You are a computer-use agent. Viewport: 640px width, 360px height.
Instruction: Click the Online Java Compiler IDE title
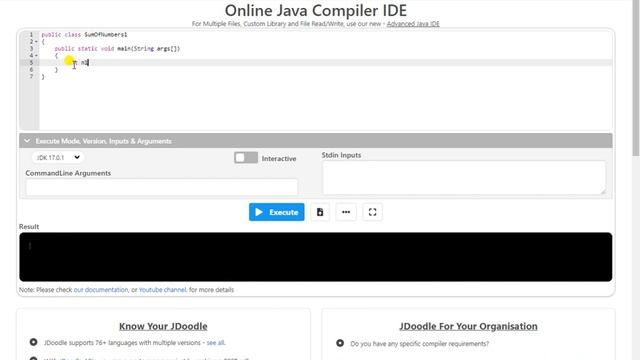316,10
